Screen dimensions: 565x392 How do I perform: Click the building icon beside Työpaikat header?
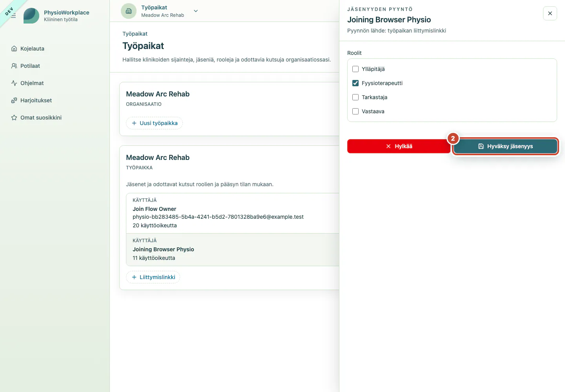pyautogui.click(x=129, y=11)
